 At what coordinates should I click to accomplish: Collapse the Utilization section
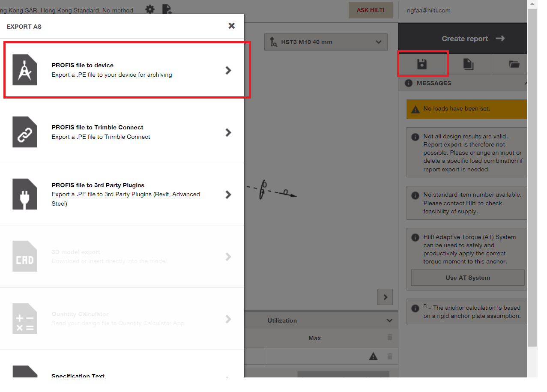click(389, 320)
